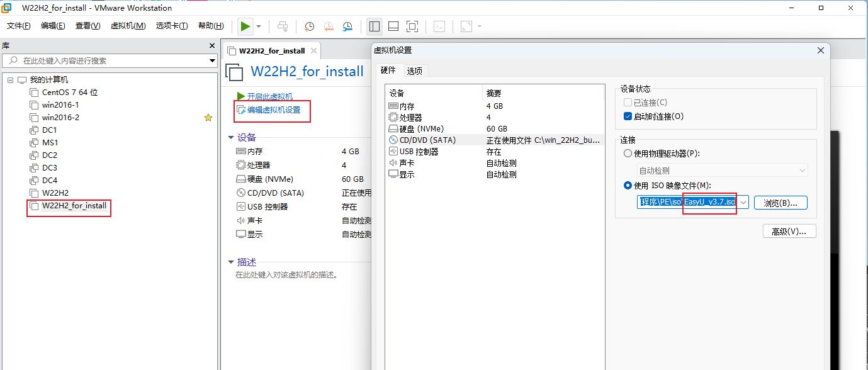Viewport: 868px width, 370px height.
Task: Choose the 使用物理驱动器 radio option
Action: (x=628, y=154)
